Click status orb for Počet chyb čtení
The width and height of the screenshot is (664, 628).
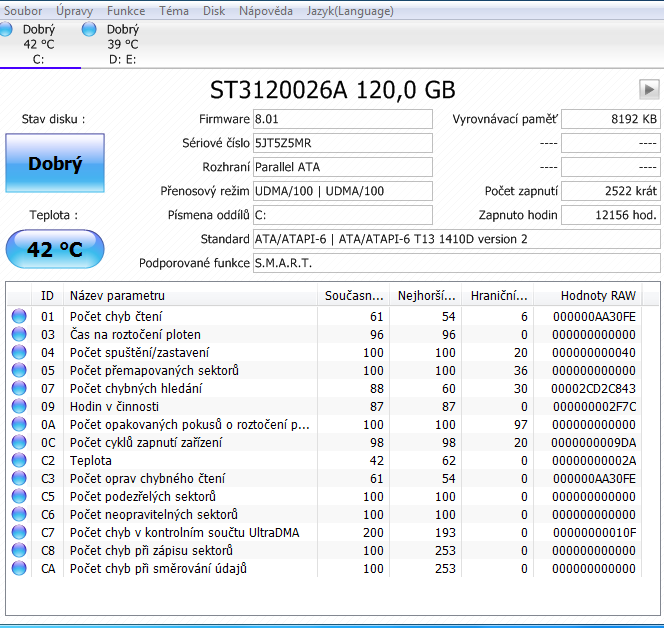pos(19,317)
